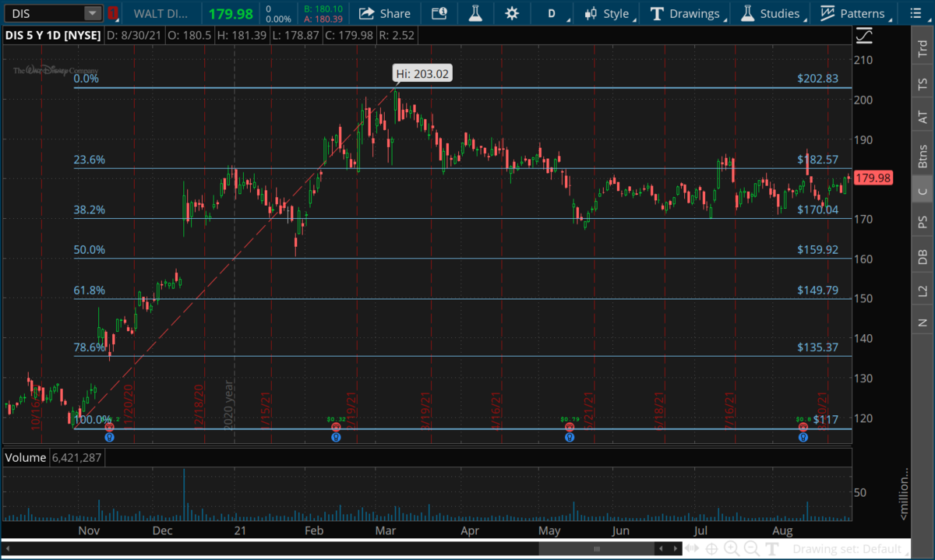Click the $159.92 Fibonacci level label

[817, 250]
